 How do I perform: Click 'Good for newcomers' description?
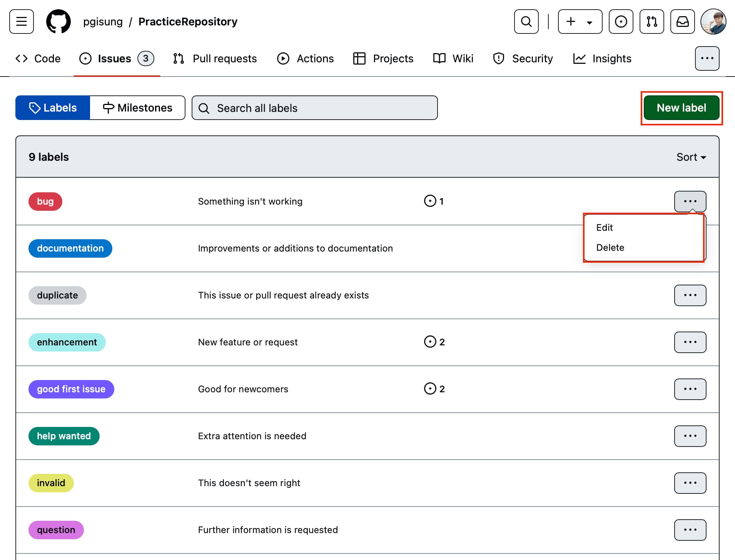[243, 389]
